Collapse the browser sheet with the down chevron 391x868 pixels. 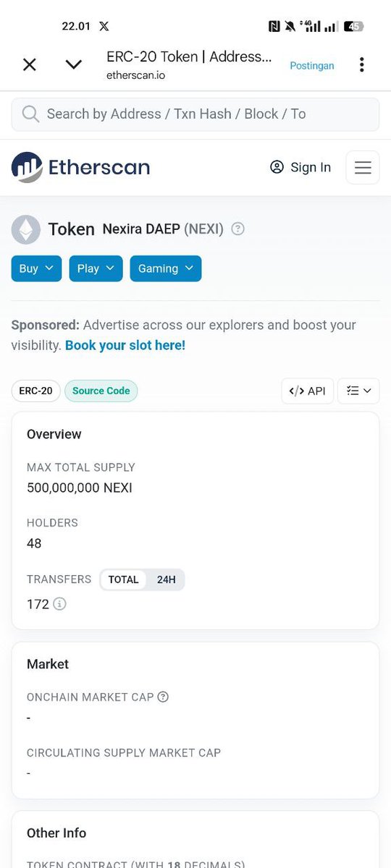pyautogui.click(x=74, y=65)
